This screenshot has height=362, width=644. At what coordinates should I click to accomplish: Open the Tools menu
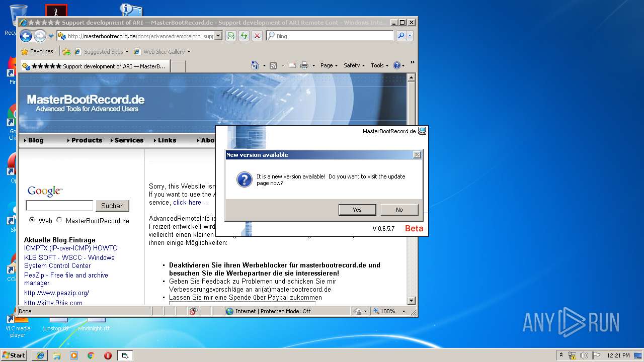[380, 65]
